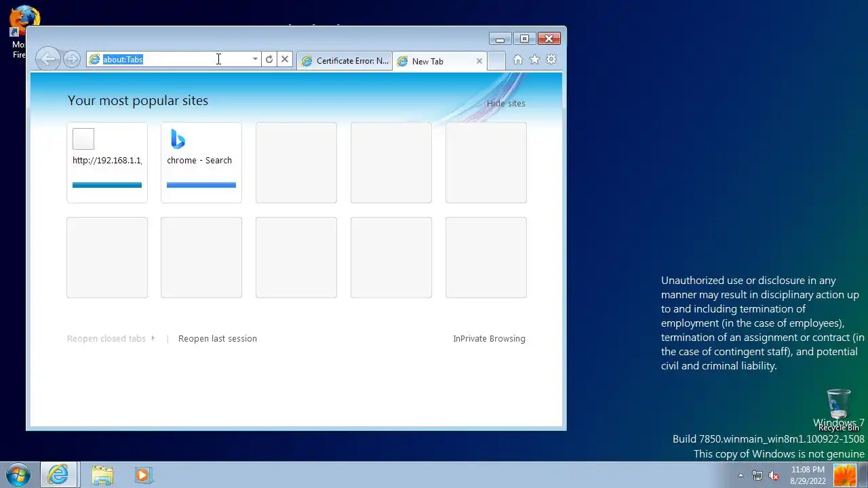The width and height of the screenshot is (868, 488).
Task: Show hidden tray icons arrow
Action: pos(741,475)
